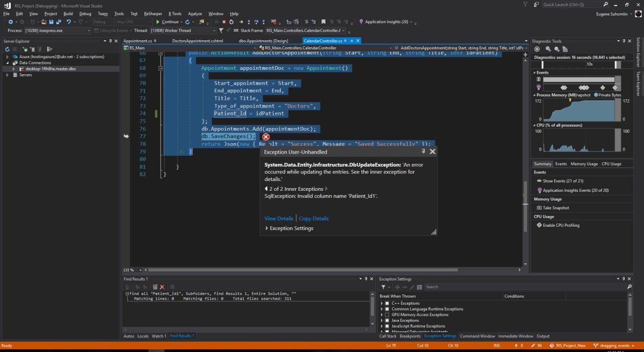Open the Call Stack tab
644x352 pixels.
(x=388, y=336)
